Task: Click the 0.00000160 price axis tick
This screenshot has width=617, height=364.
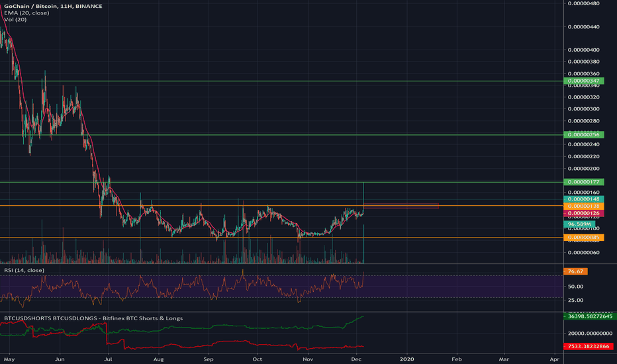Action: pos(583,193)
